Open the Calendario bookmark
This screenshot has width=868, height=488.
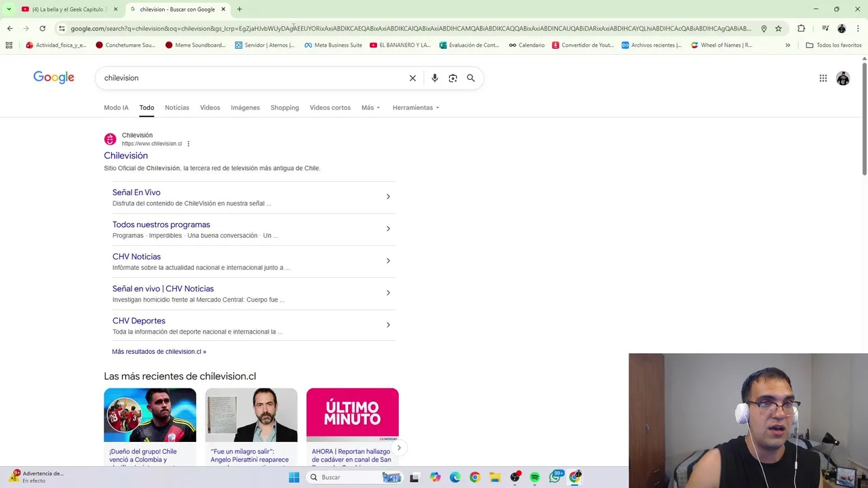[527, 45]
